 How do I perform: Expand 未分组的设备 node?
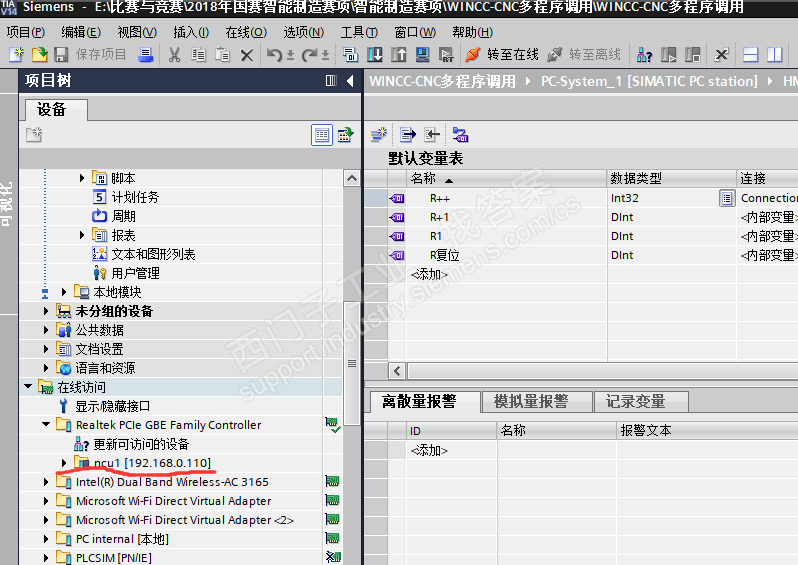[46, 311]
